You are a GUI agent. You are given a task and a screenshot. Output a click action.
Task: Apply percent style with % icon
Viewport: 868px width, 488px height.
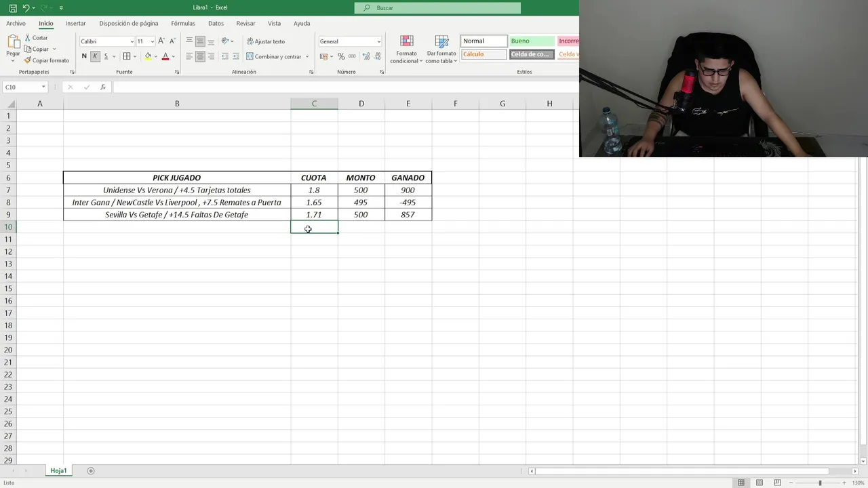[x=341, y=56]
